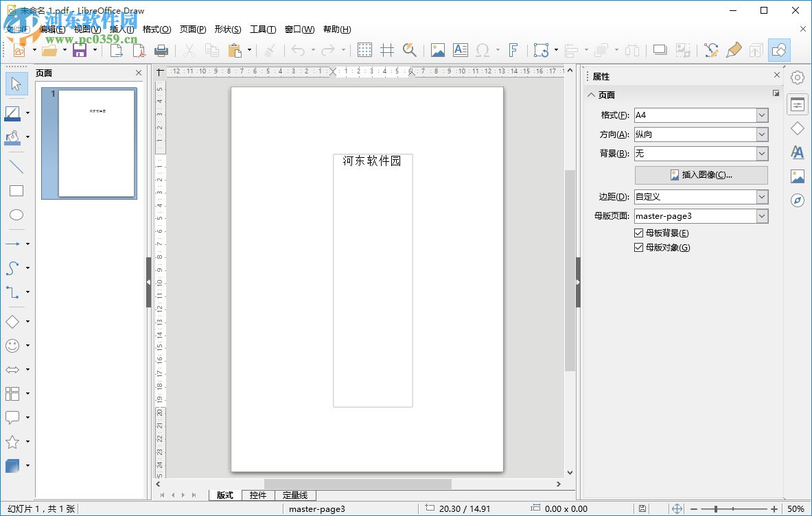Open the Symbol Shapes smiley tool
812x516 pixels.
click(x=12, y=345)
